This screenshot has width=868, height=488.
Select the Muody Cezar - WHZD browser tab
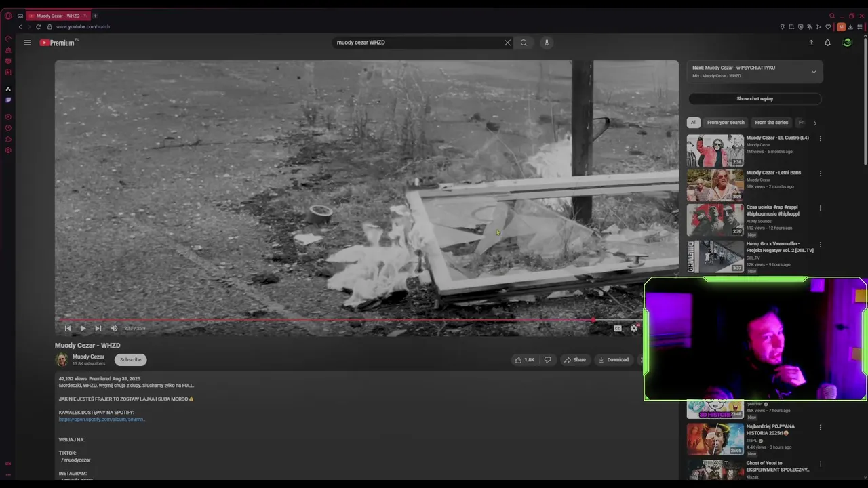point(57,16)
